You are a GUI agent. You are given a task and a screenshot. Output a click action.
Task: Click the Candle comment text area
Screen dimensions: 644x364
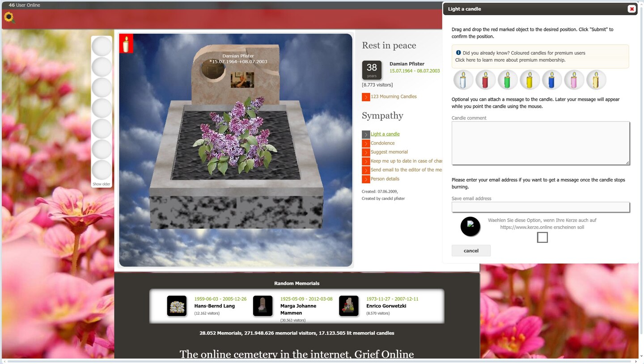tap(541, 143)
